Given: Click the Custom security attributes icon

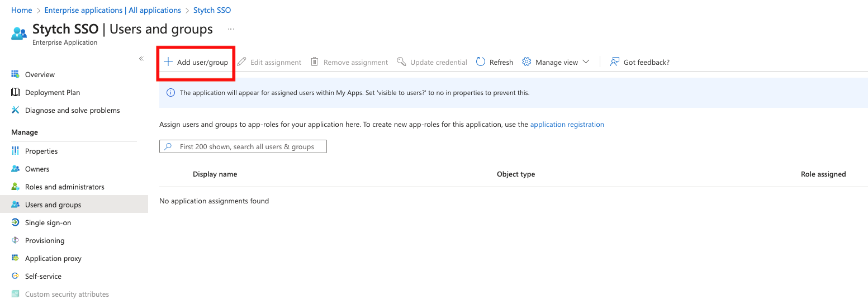Looking at the screenshot, I should pyautogui.click(x=16, y=294).
